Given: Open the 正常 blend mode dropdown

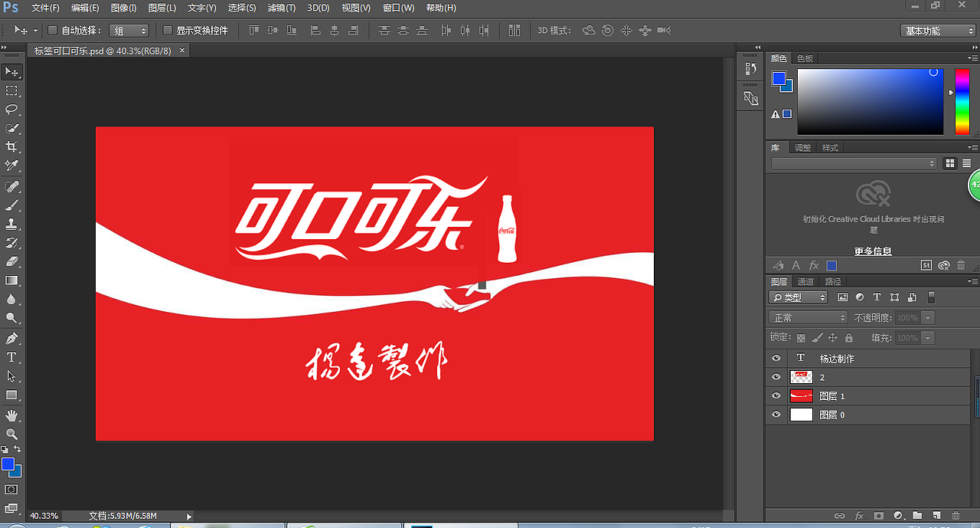Looking at the screenshot, I should [808, 317].
